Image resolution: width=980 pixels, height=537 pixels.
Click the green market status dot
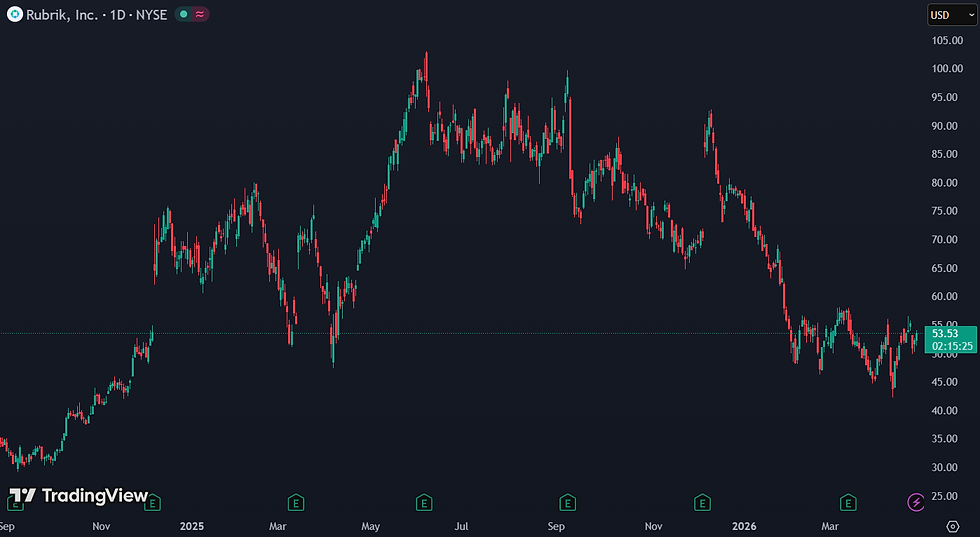point(183,14)
